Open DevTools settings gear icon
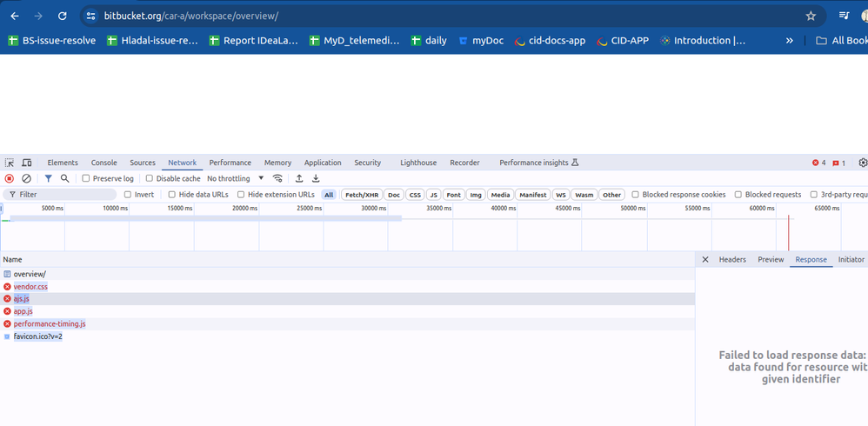The width and height of the screenshot is (868, 426). click(x=863, y=163)
